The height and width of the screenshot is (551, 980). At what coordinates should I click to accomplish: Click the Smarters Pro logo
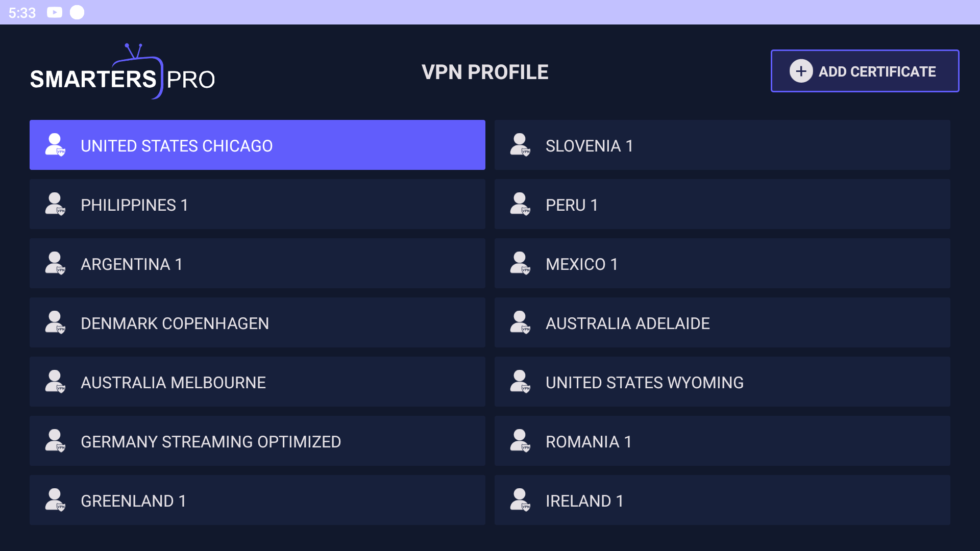pyautogui.click(x=122, y=71)
